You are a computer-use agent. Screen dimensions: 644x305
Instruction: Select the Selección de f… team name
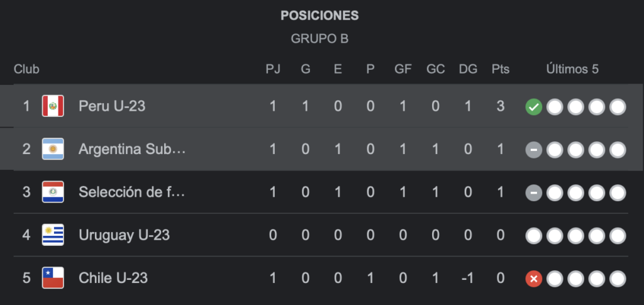pos(131,192)
